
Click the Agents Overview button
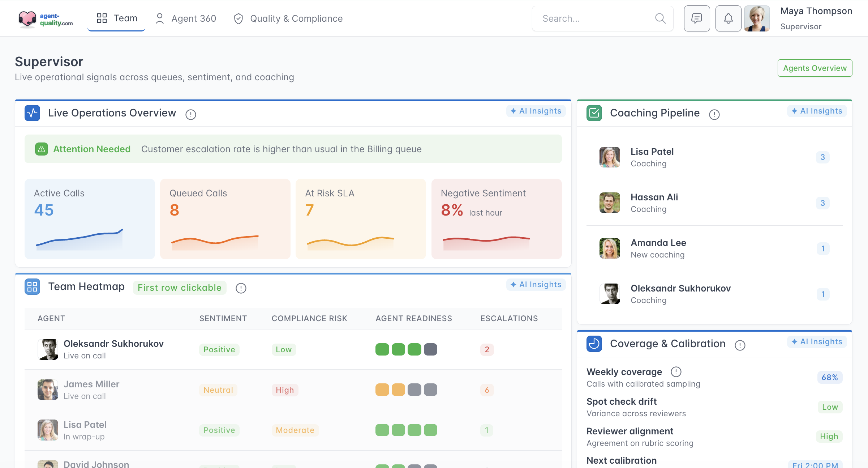[x=815, y=68]
